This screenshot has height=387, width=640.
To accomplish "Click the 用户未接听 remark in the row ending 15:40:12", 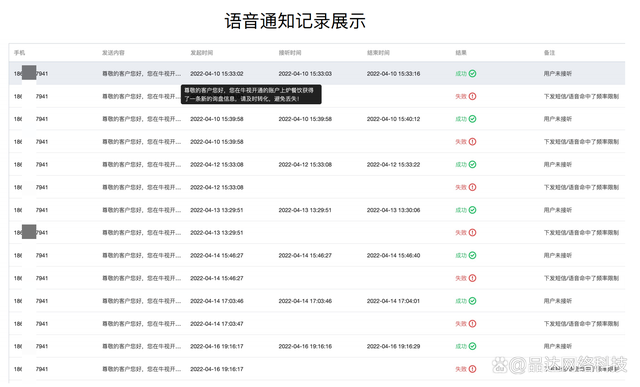I will point(558,119).
